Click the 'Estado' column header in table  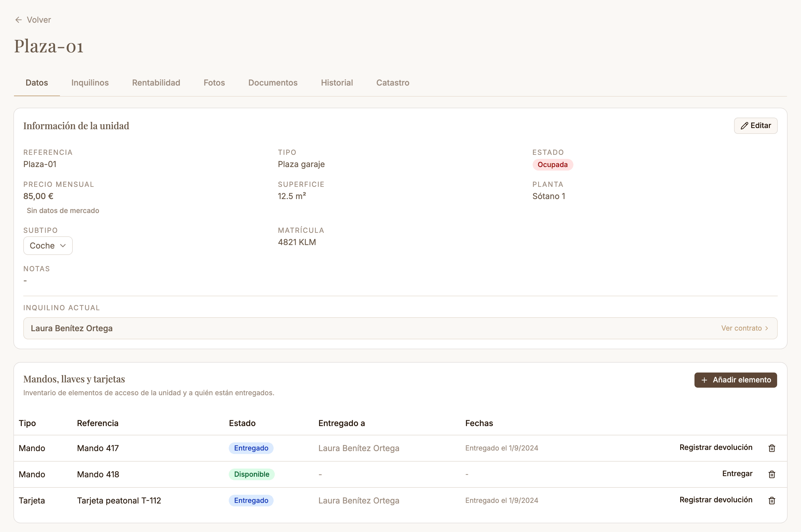(x=242, y=423)
